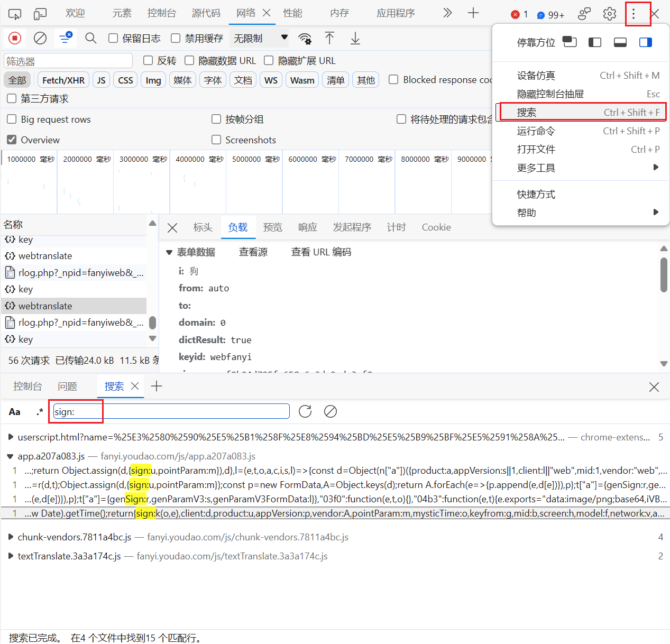Enable the 禁用缓存 checkbox
Image resolution: width=670 pixels, height=644 pixels.
click(x=176, y=38)
